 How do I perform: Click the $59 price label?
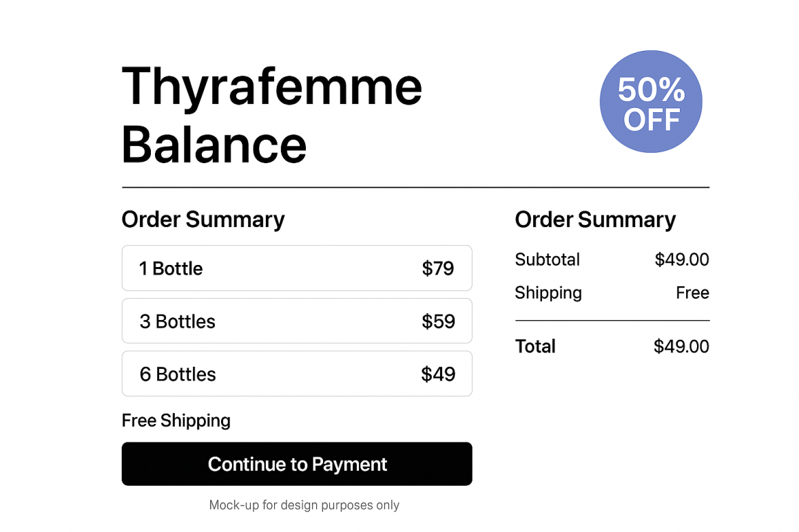pyautogui.click(x=438, y=321)
